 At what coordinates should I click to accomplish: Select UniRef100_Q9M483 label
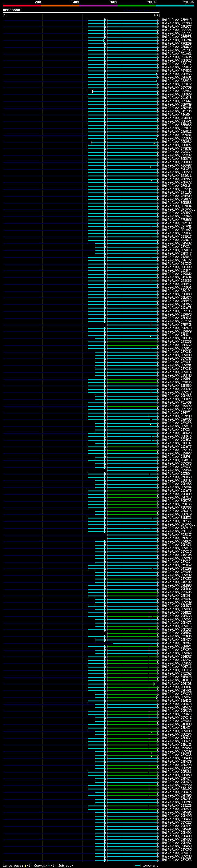click(177, 396)
